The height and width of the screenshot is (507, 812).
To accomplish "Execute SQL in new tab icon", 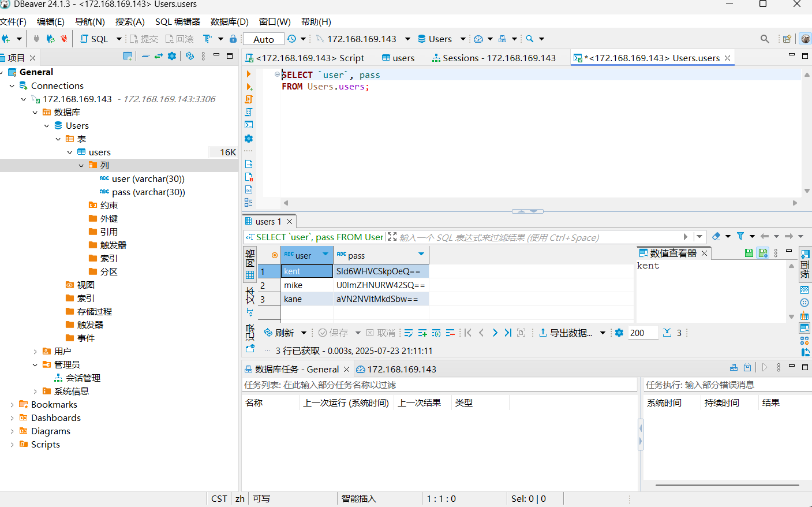I will click(x=249, y=87).
